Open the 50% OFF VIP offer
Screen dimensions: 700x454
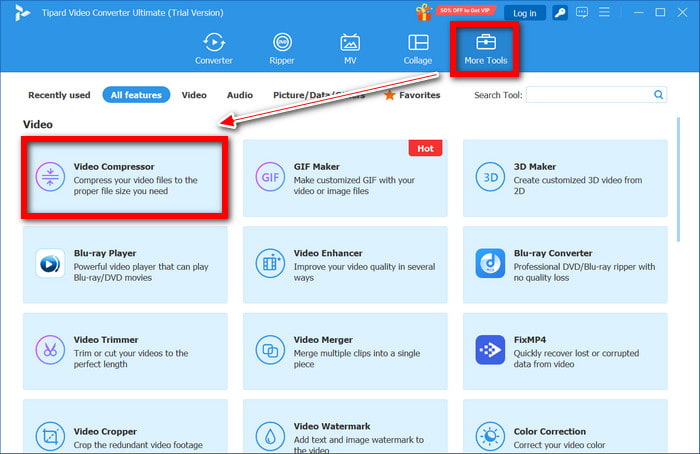tap(455, 13)
